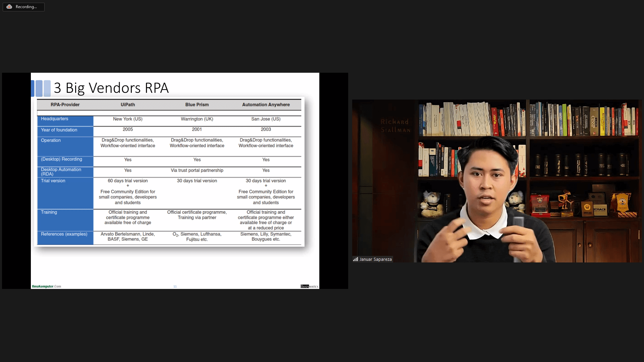This screenshot has width=644, height=362.
Task: Click the References (examples) row label
Action: (64, 234)
